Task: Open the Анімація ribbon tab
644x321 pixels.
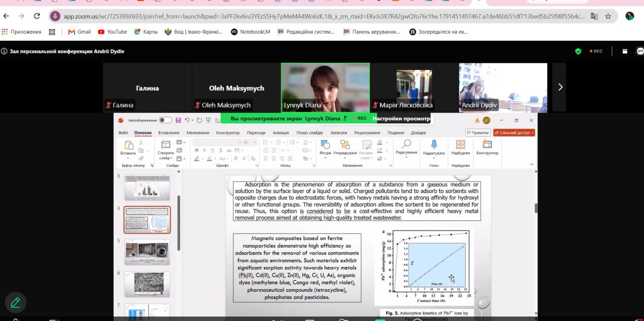Action: click(281, 133)
